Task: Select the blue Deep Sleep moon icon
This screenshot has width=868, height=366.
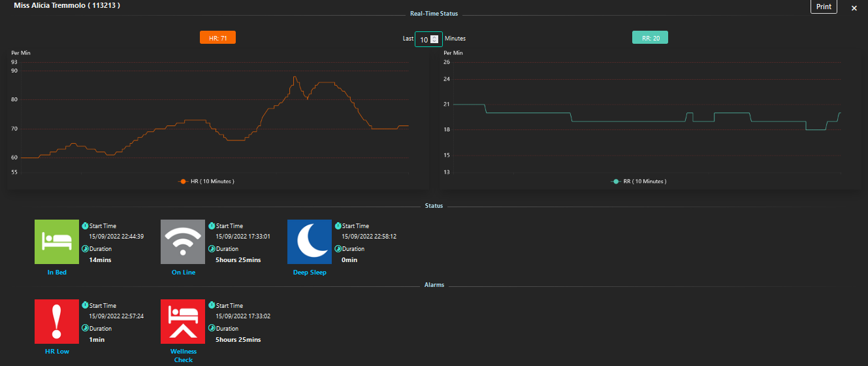Action: 310,242
